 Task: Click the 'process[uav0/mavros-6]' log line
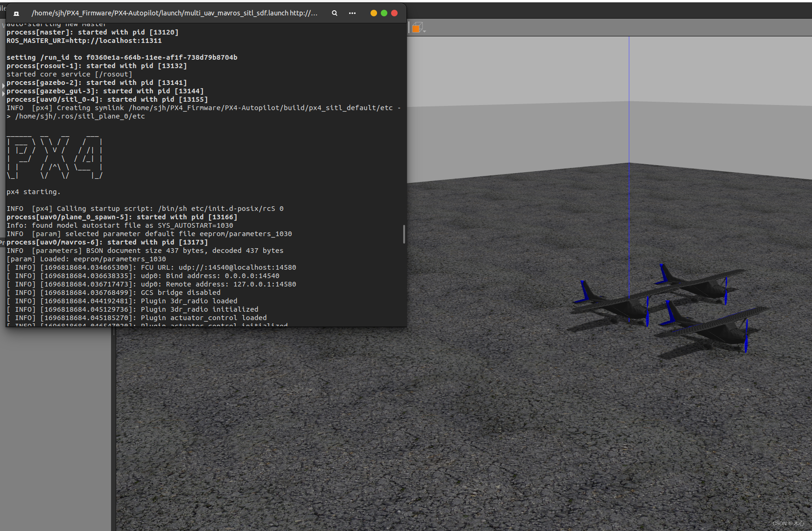coord(107,242)
